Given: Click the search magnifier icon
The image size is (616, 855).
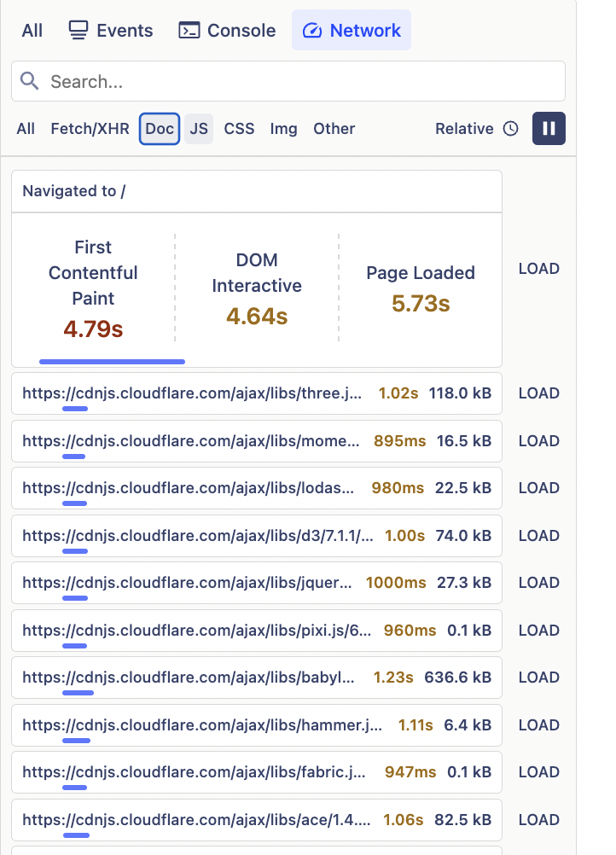Looking at the screenshot, I should pyautogui.click(x=30, y=80).
